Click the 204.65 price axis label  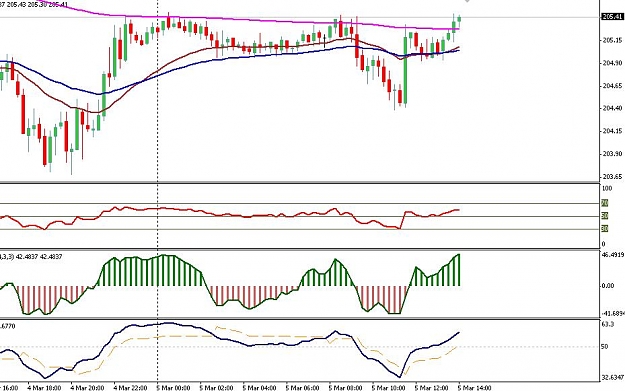tap(612, 86)
